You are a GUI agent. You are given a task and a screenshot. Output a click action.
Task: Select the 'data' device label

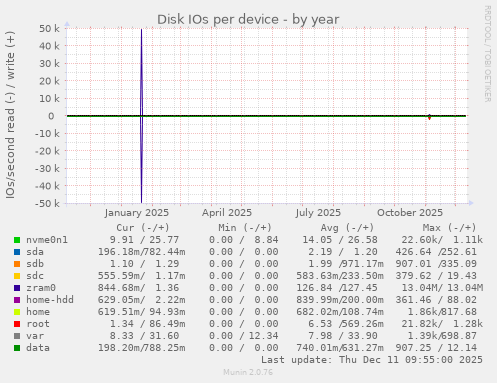(x=38, y=348)
